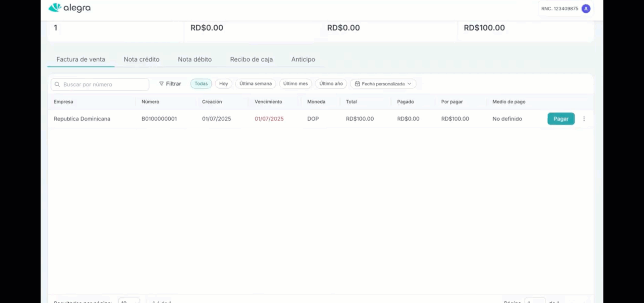The height and width of the screenshot is (303, 644).
Task: Open the Nota crédito tab
Action: point(142,59)
